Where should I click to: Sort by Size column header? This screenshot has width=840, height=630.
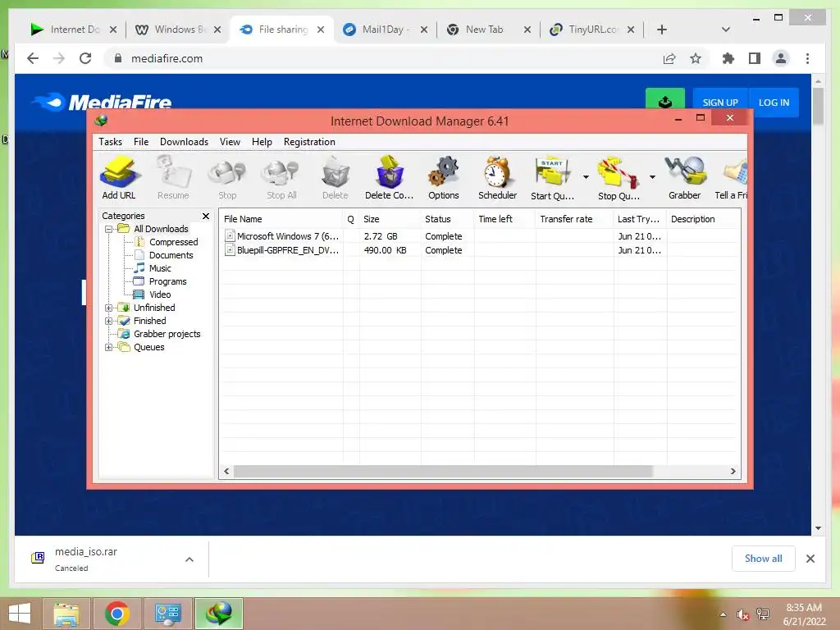pos(390,219)
